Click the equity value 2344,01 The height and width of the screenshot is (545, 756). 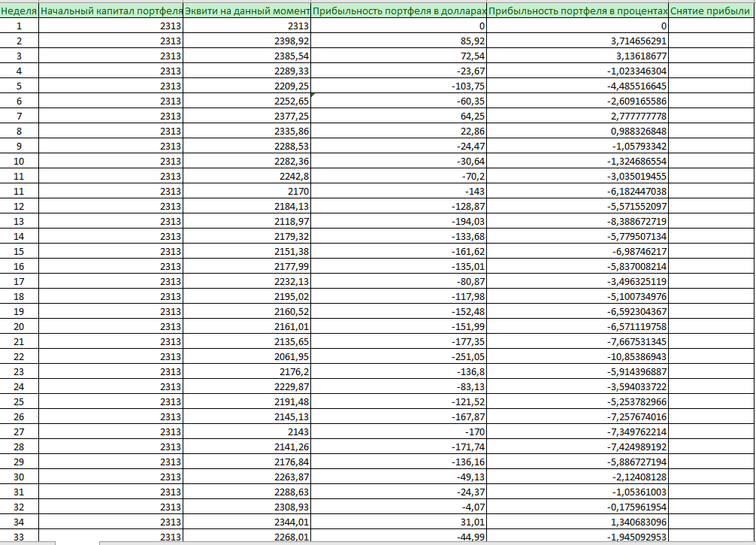click(x=247, y=522)
